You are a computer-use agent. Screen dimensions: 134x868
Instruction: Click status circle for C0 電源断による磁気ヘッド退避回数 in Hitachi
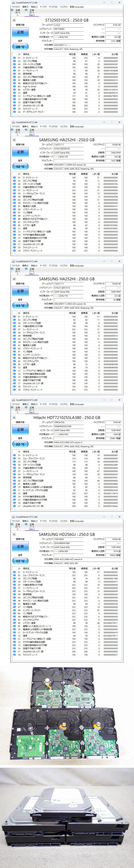pyautogui.click(x=15, y=487)
